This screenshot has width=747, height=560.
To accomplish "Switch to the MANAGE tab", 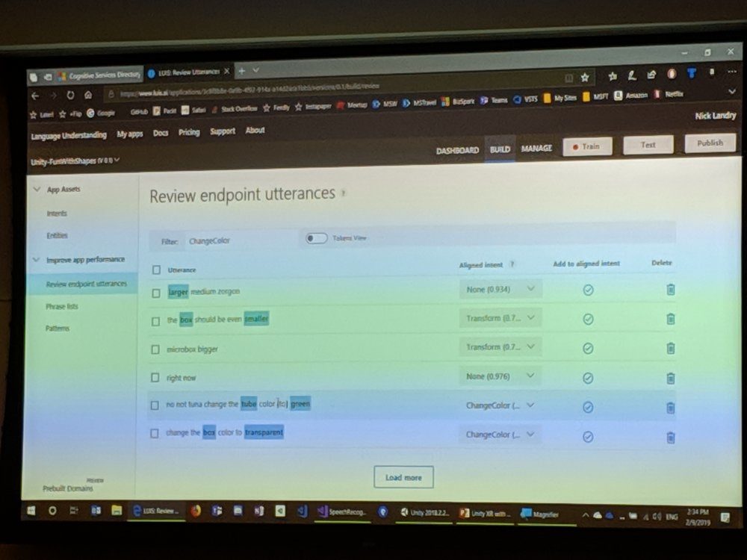I will point(536,149).
